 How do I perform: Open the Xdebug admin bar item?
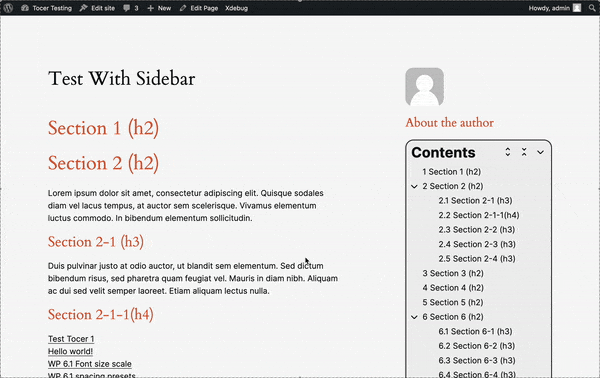(236, 8)
